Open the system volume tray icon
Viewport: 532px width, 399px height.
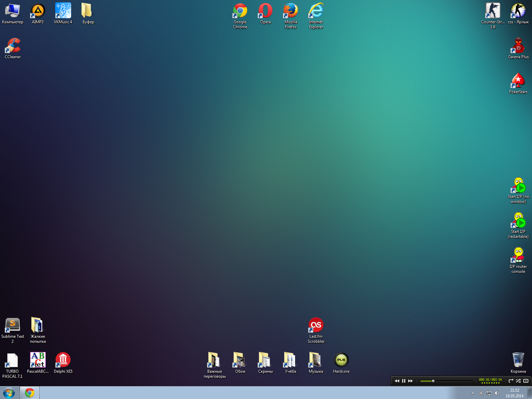[x=497, y=393]
